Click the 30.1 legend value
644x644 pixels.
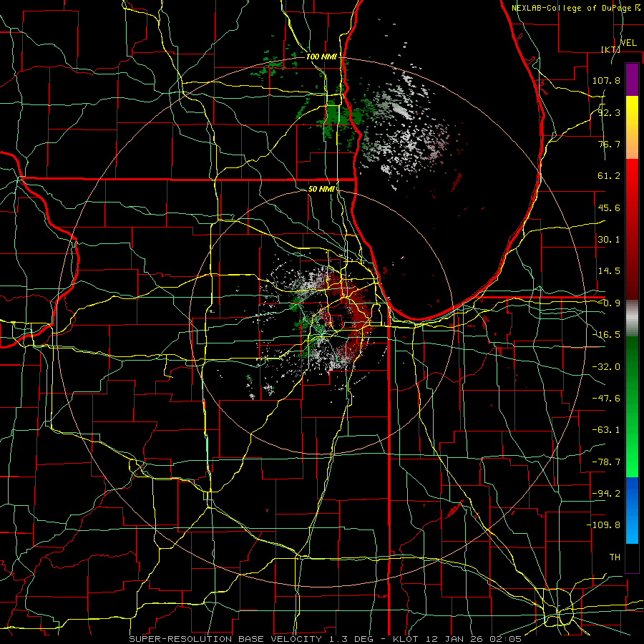tap(609, 240)
